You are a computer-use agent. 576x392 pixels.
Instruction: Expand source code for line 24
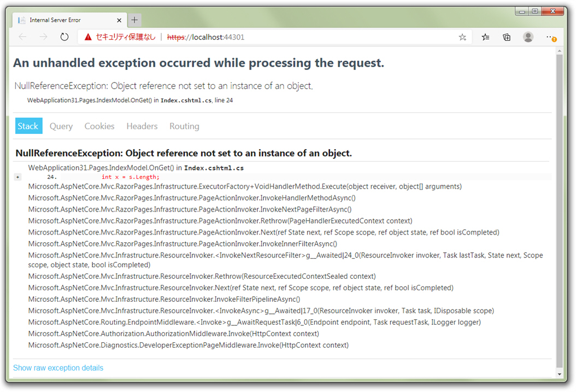17,177
